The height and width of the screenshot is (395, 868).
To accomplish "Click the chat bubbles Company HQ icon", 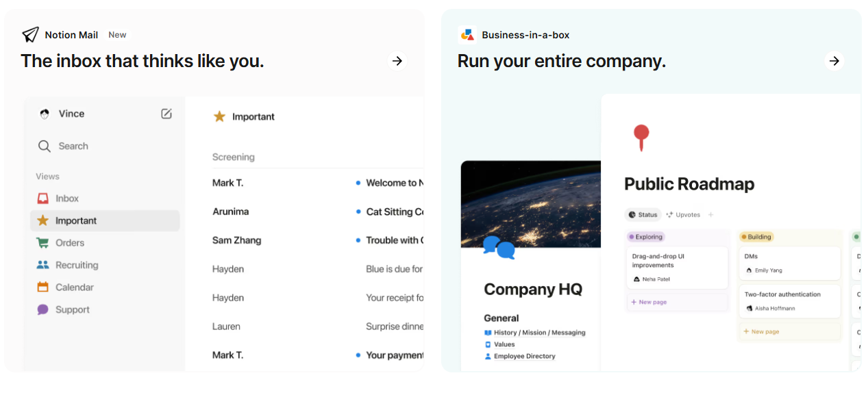I will [498, 247].
